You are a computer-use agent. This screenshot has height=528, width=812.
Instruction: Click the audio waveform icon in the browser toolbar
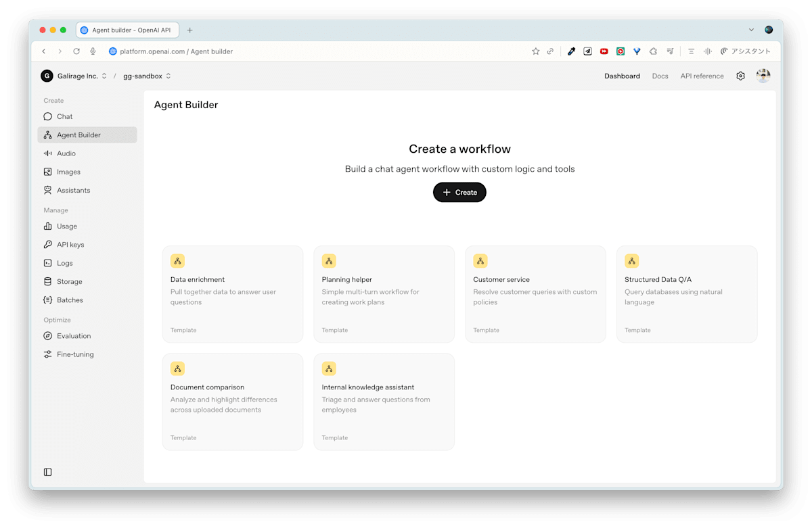(707, 51)
